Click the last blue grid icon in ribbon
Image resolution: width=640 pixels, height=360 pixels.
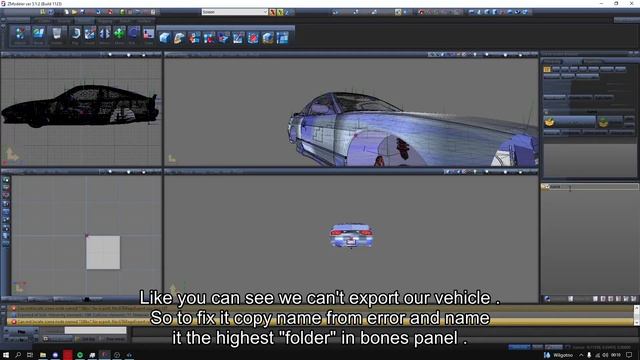[x=282, y=38]
